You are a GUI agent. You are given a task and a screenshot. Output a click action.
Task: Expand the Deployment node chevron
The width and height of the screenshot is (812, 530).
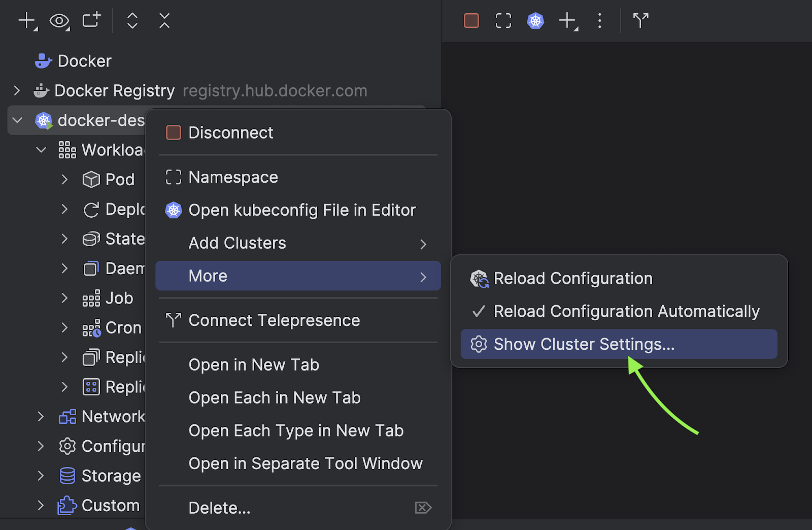point(64,210)
